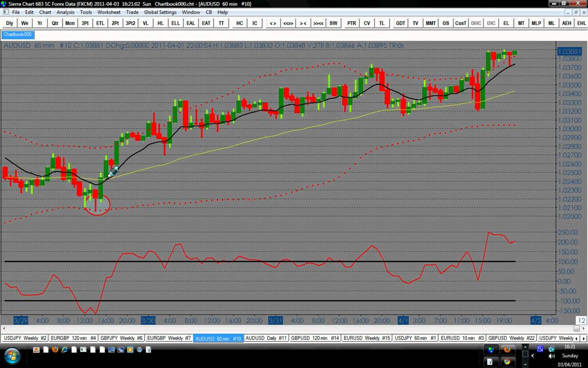Switch to GBPUSD 120 min #14 tab
The image size is (588, 368).
[315, 338]
